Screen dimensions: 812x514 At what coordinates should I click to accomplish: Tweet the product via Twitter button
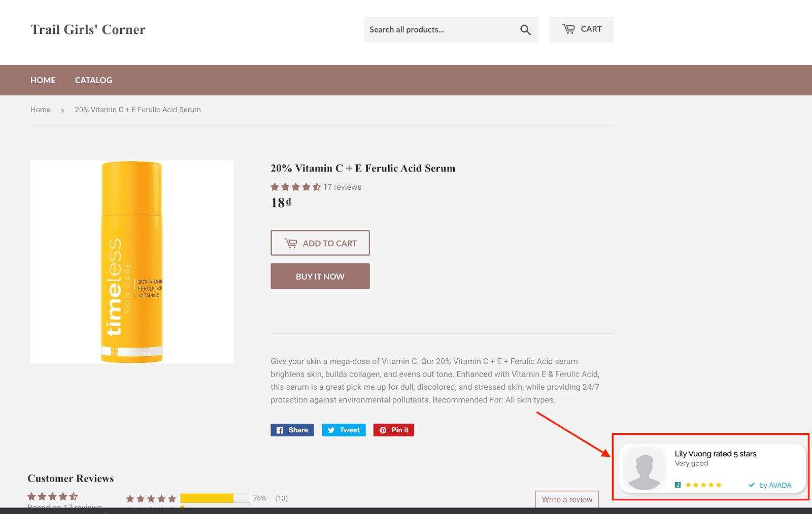tap(344, 430)
